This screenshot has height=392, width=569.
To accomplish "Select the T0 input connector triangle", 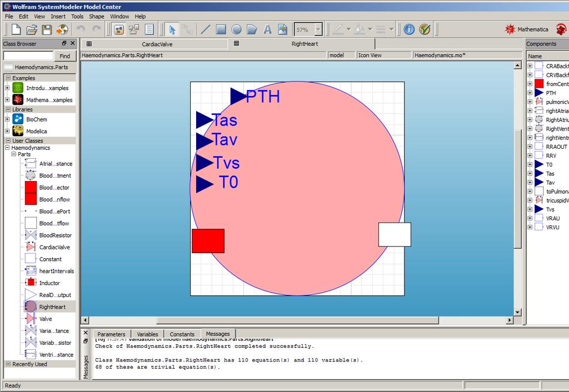I will pos(204,184).
